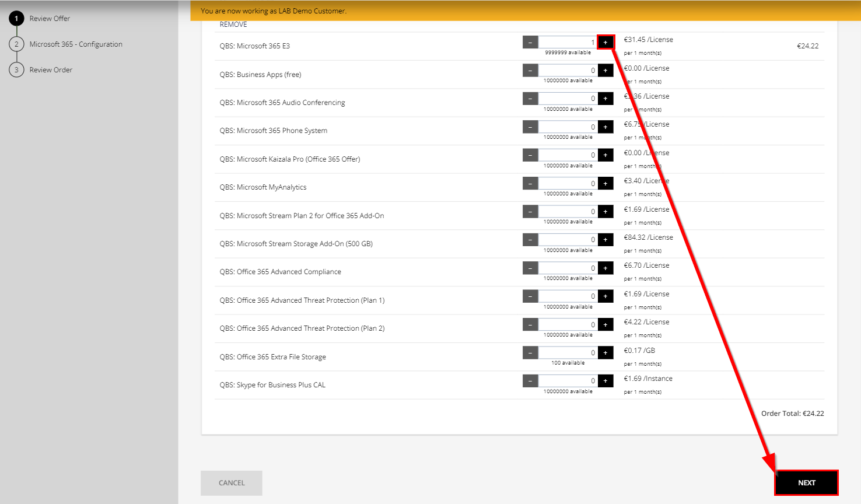Click the '€1.69 /Instance' price

648,379
